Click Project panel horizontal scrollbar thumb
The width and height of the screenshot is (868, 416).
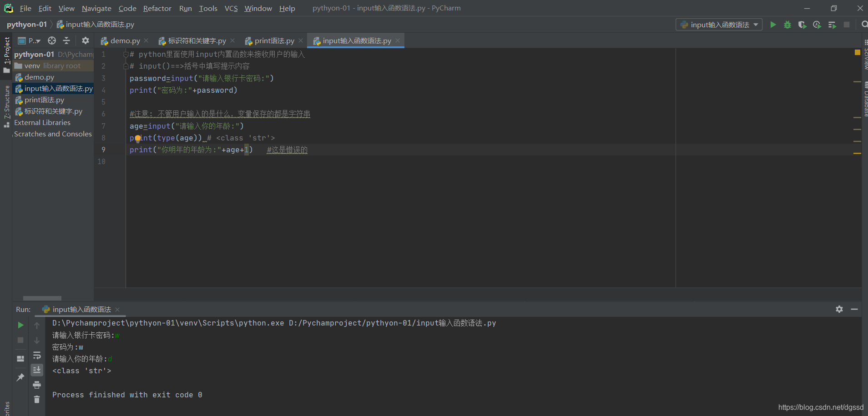point(42,298)
